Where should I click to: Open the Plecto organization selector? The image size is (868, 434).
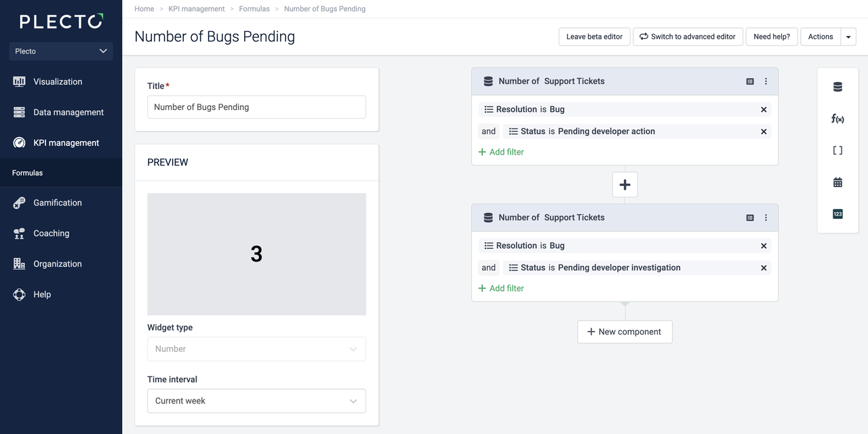61,51
